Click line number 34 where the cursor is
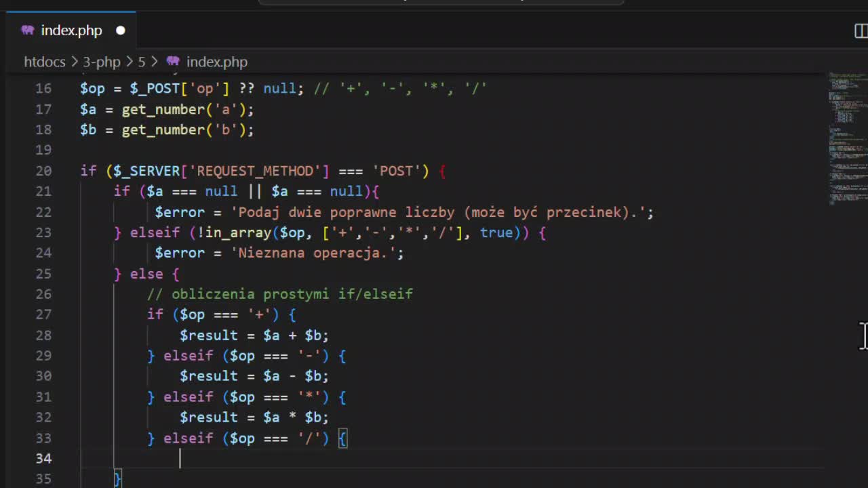Viewport: 868px width, 488px height. (x=43, y=459)
